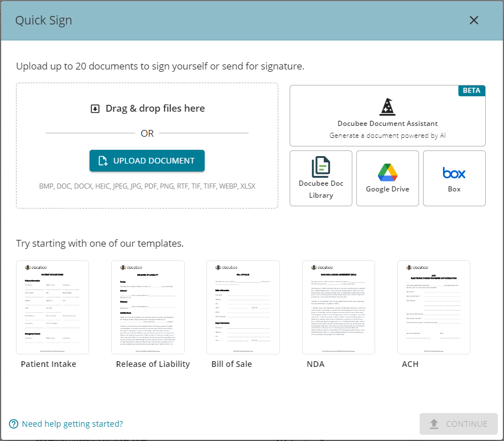The width and height of the screenshot is (504, 441).
Task: Click the 'Drag & drop files here' text
Action: pyautogui.click(x=155, y=109)
